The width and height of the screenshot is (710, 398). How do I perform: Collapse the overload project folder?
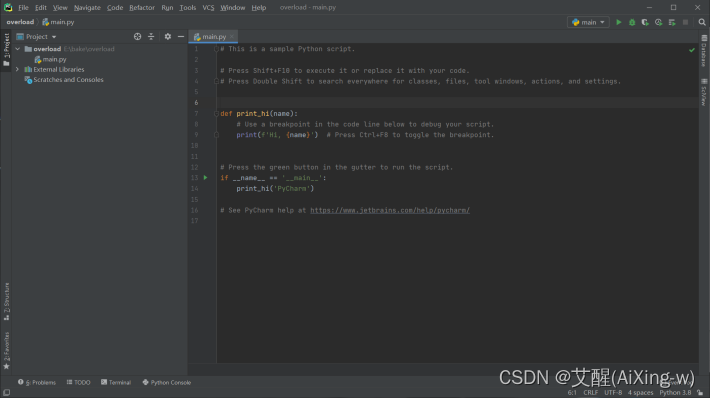[18, 49]
